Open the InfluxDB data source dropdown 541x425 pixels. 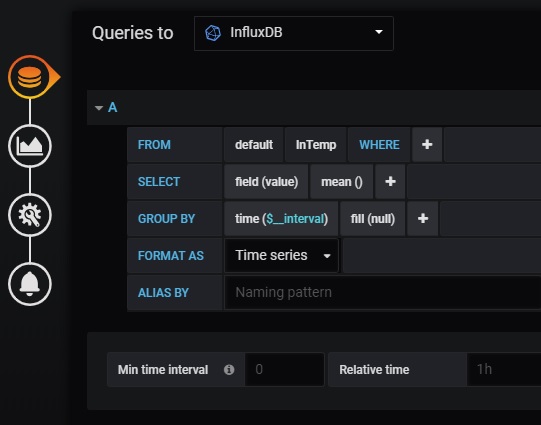pyautogui.click(x=294, y=33)
